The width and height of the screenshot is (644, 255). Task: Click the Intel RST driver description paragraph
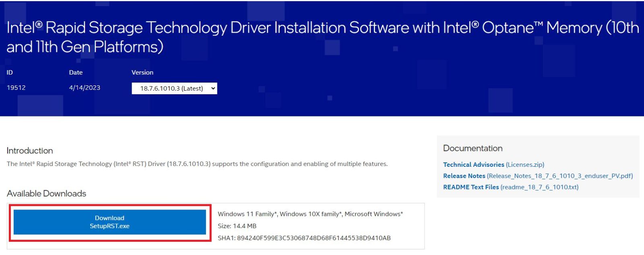(197, 164)
